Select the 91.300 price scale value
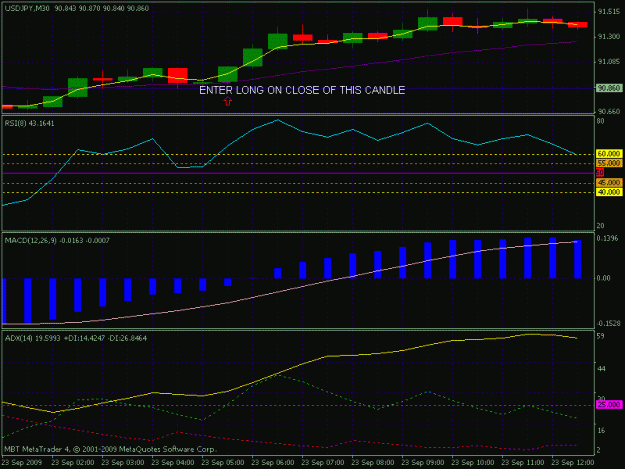625x469 pixels. [x=608, y=37]
